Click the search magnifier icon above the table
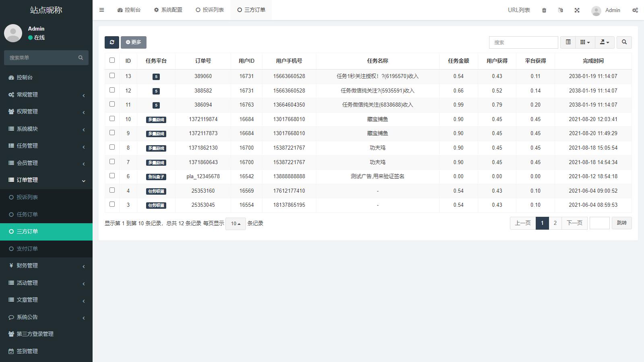 point(624,42)
